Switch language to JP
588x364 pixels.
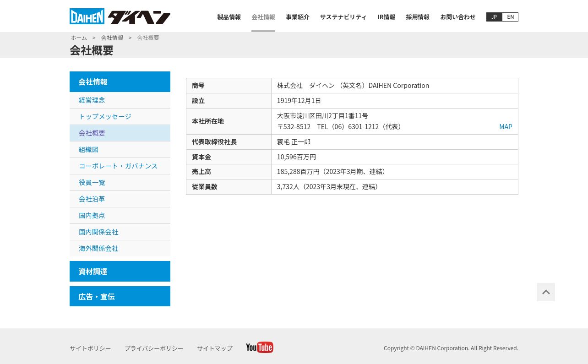[494, 17]
